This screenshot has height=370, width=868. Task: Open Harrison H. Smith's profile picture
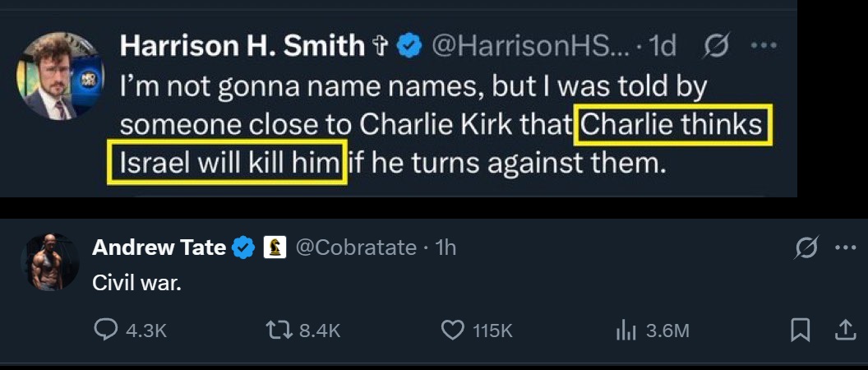click(60, 76)
